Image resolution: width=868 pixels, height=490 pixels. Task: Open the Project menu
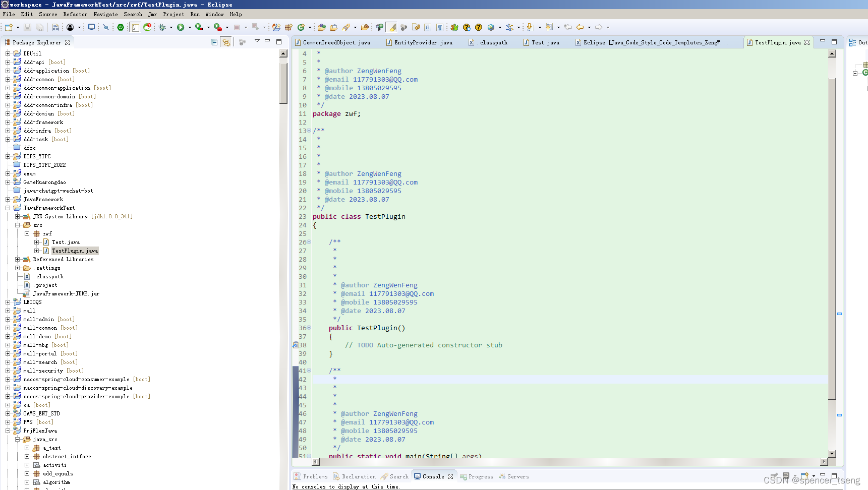coord(173,14)
